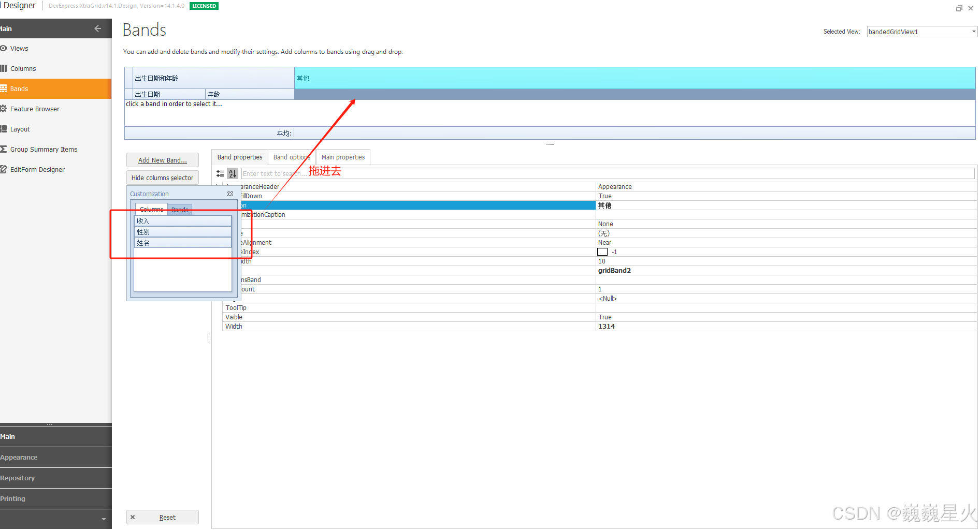Check the checkbox beside the VisibleIndex value
The image size is (980, 530).
pyautogui.click(x=602, y=252)
